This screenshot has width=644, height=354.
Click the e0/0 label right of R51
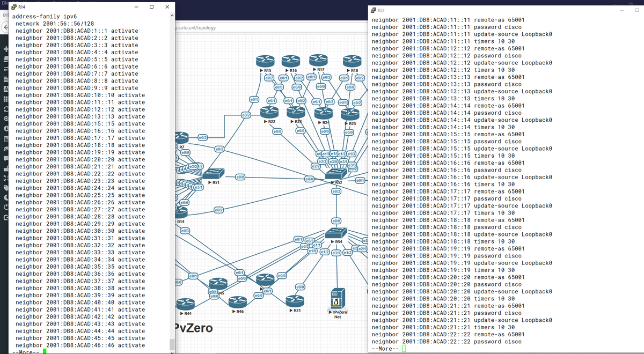[x=240, y=176]
